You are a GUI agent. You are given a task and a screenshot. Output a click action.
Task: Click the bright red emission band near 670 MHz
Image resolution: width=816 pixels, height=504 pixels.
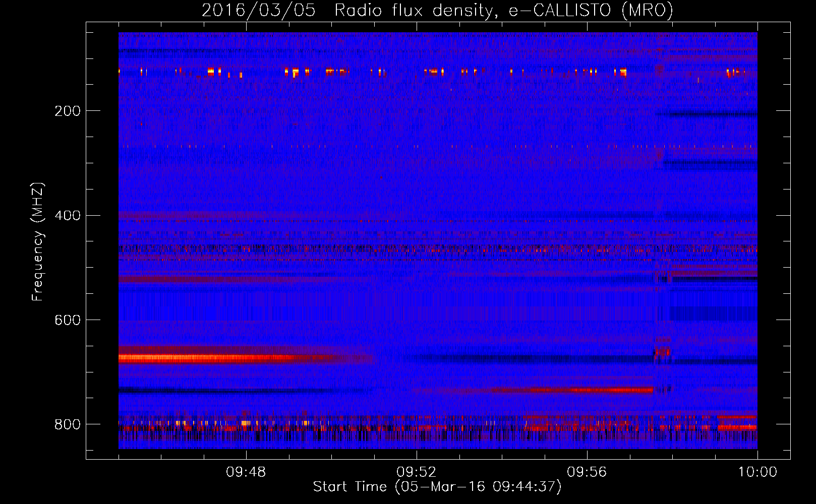click(227, 358)
